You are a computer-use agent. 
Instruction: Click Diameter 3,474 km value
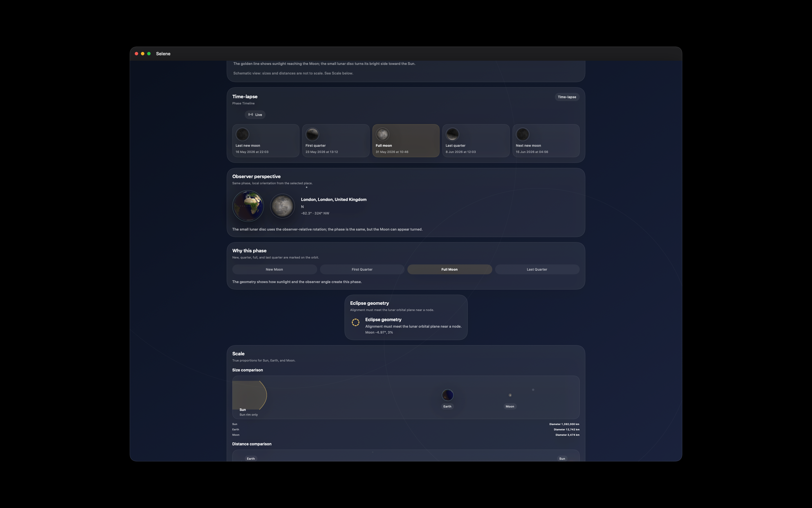567,435
